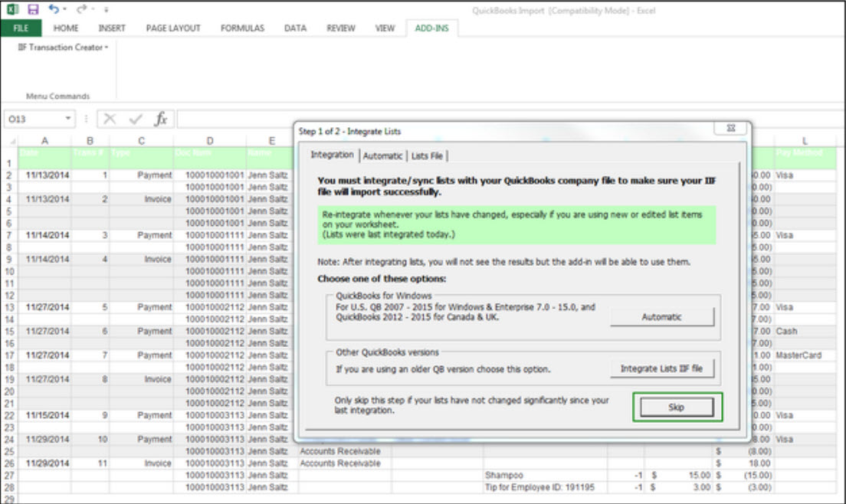The image size is (846, 504).
Task: Cancel the formula entry with the X icon
Action: click(110, 119)
